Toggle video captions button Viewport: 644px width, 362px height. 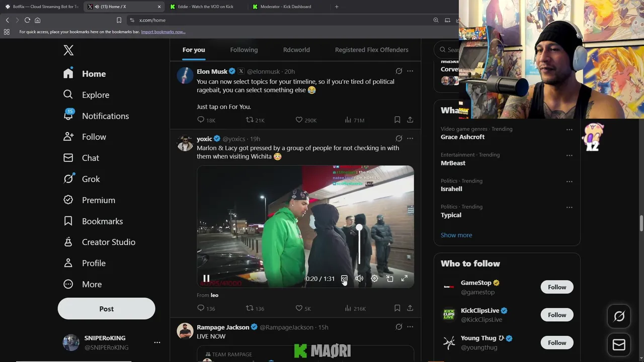[x=344, y=279]
